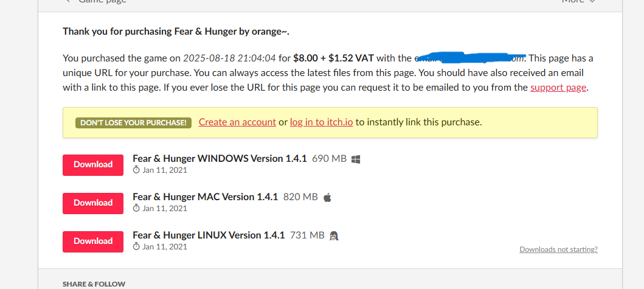This screenshot has height=289, width=644.
Task: Click the clock icon under the LINUX version
Action: point(136,246)
